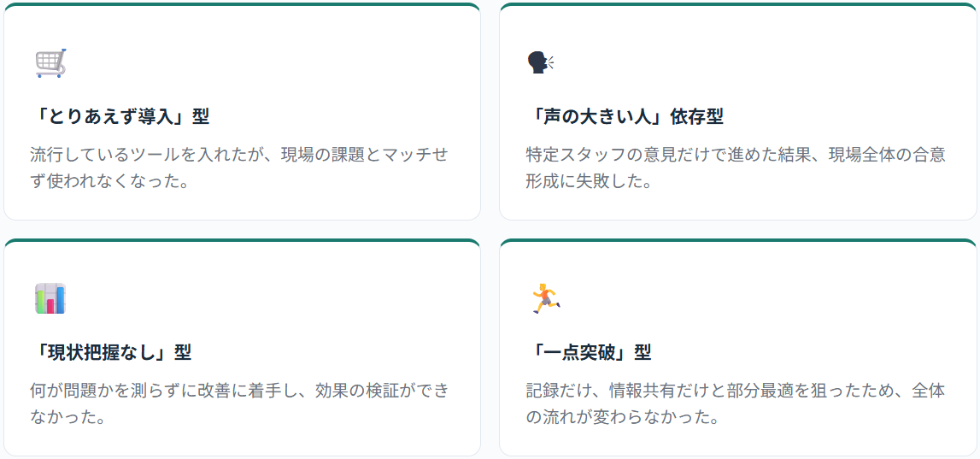Screen dimensions: 980x459
Task: Click the green top border of the 声の大きい人 card
Action: (737, 5)
